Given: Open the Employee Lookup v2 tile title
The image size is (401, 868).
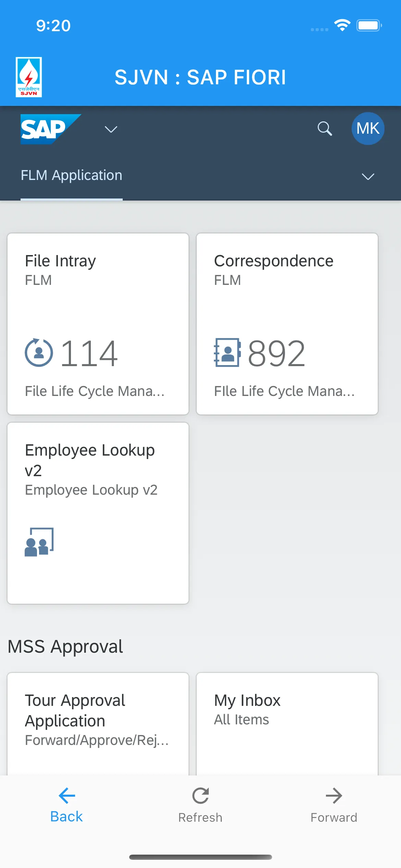Looking at the screenshot, I should click(x=90, y=460).
